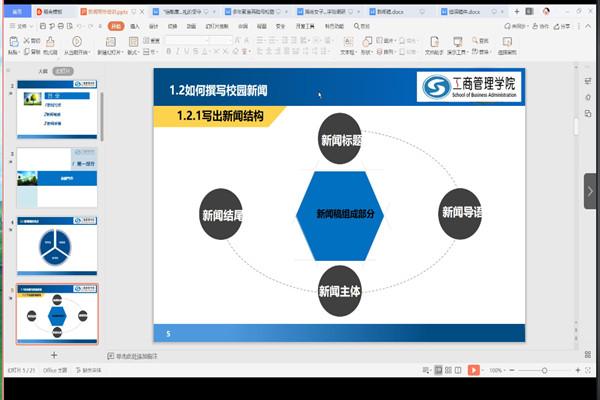Open the File menu dropdown
The height and width of the screenshot is (400, 600).
pos(22,26)
